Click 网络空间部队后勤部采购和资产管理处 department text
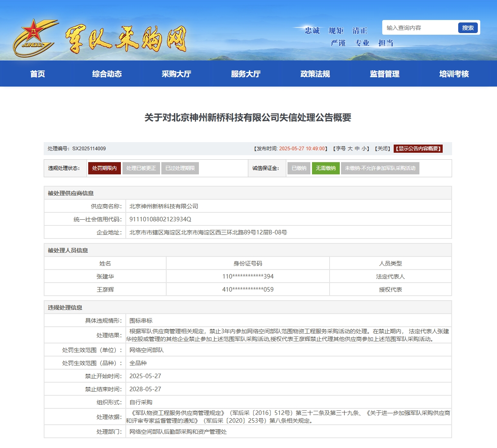 pos(178,432)
